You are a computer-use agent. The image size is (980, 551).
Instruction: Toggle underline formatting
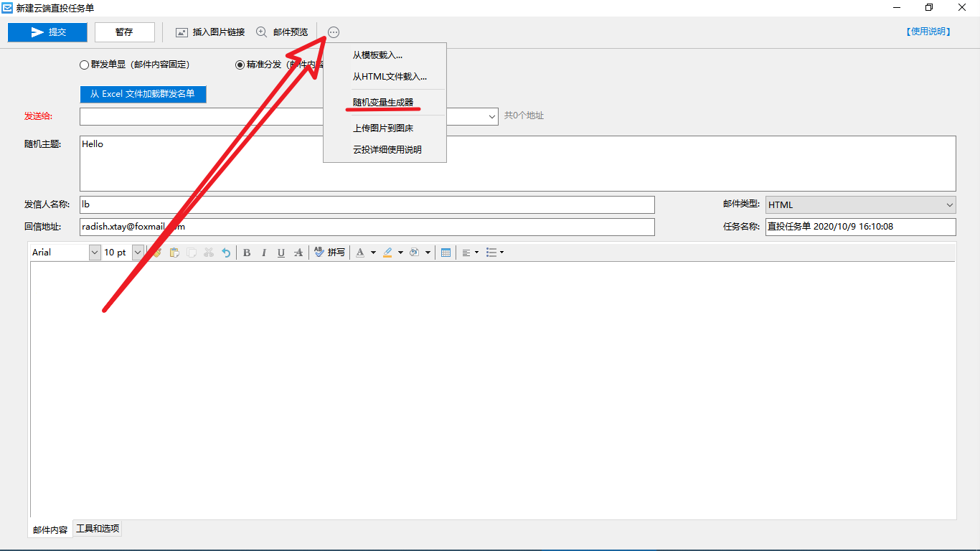[x=281, y=253]
